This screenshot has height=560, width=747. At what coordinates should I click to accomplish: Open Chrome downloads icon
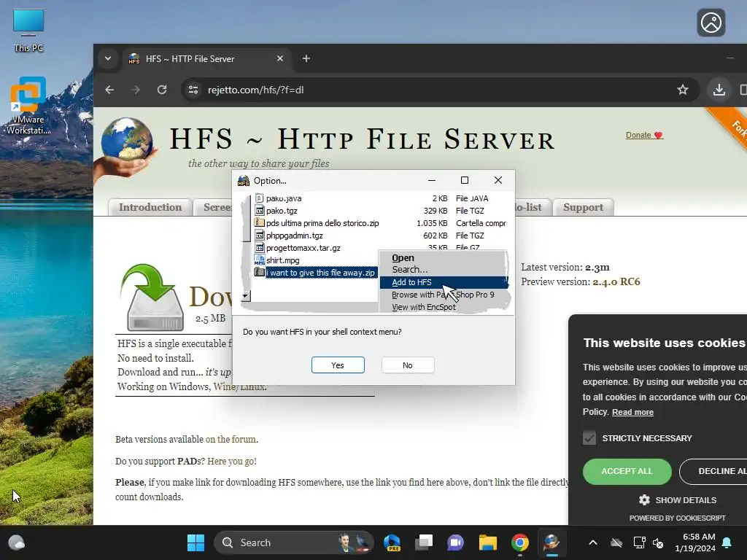point(719,90)
